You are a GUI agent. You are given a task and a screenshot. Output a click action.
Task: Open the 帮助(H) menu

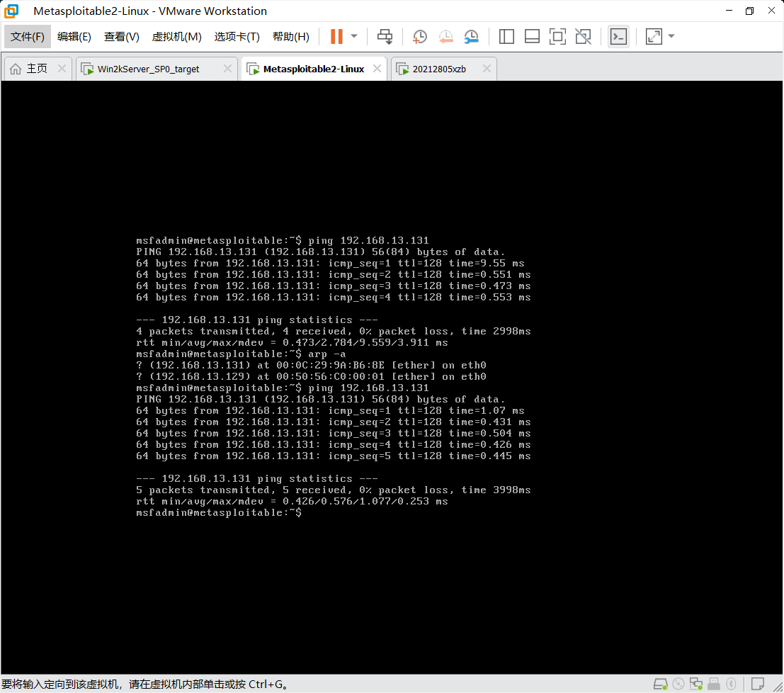tap(291, 37)
